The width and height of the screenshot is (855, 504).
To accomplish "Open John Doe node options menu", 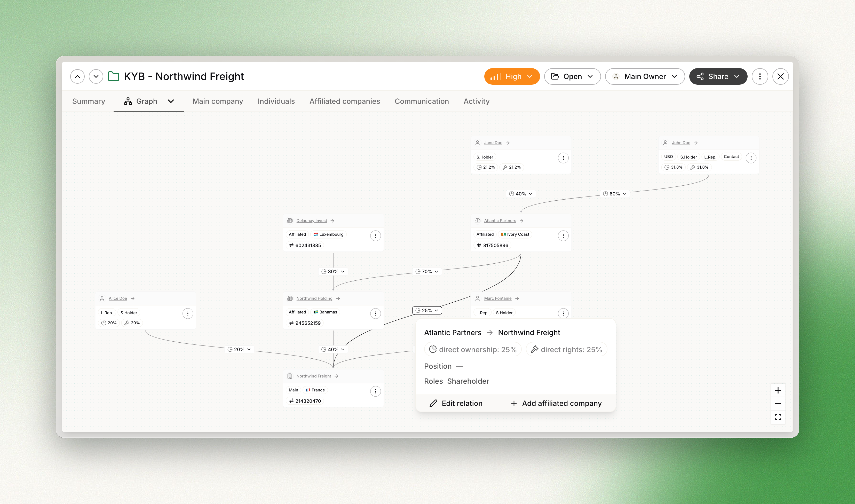I will pyautogui.click(x=751, y=158).
